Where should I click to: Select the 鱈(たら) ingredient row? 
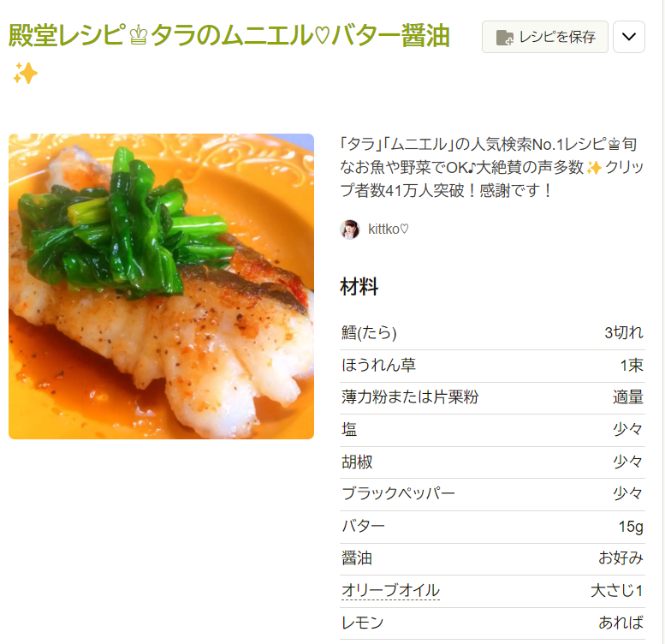tap(492, 333)
